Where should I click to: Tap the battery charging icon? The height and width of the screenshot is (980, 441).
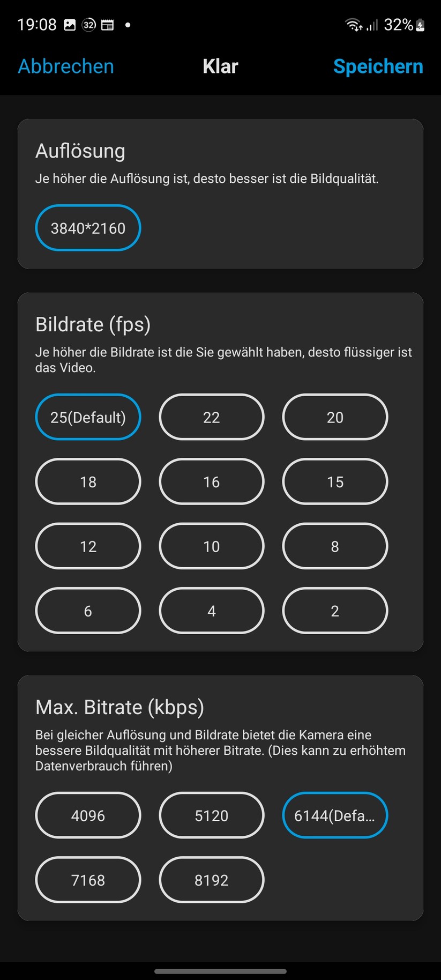(x=421, y=25)
